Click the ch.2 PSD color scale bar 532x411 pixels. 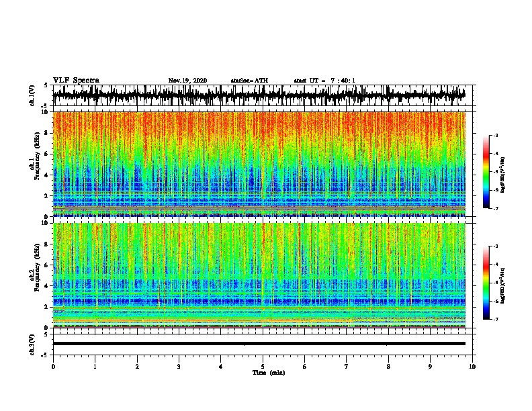coord(486,283)
